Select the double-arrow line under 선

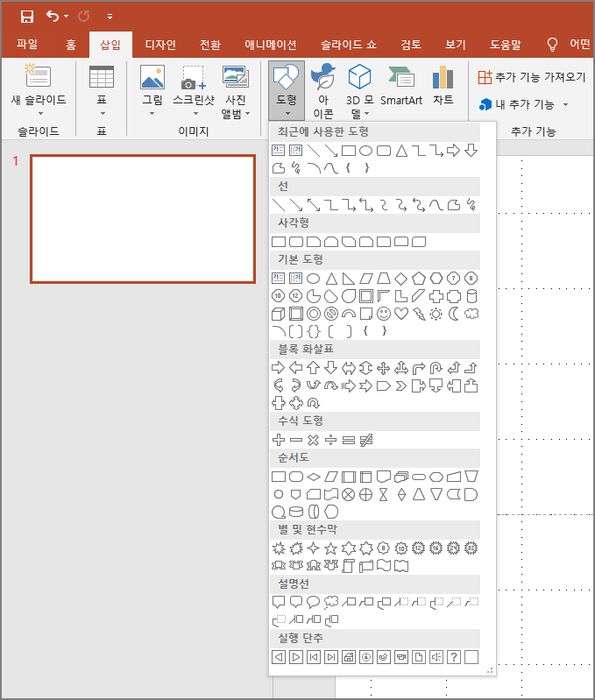tap(314, 205)
